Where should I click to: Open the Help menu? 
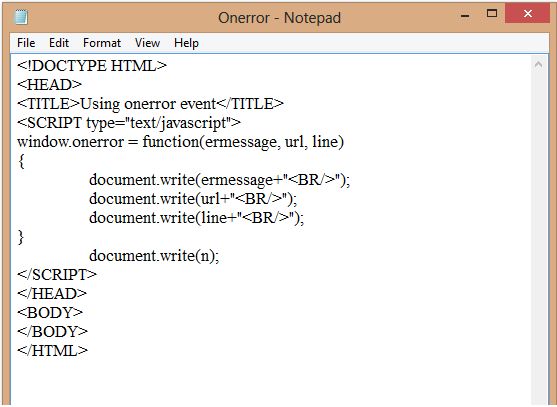point(186,43)
